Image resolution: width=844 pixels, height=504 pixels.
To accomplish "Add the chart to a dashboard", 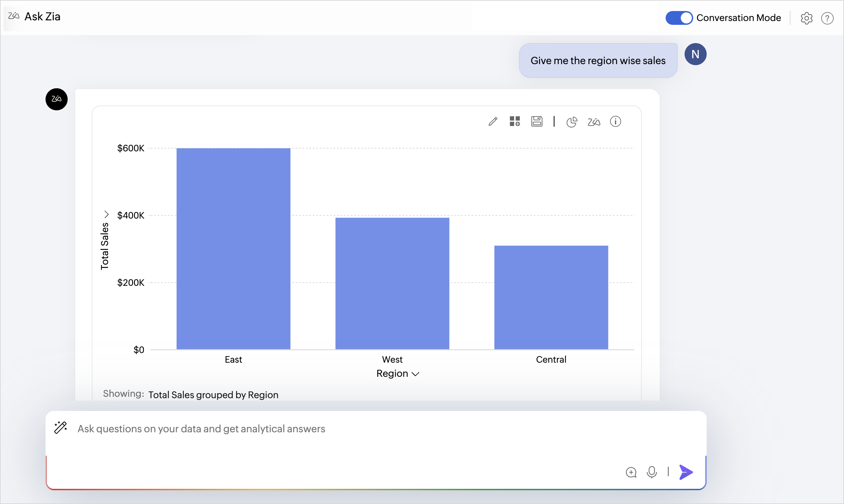I will click(x=514, y=122).
